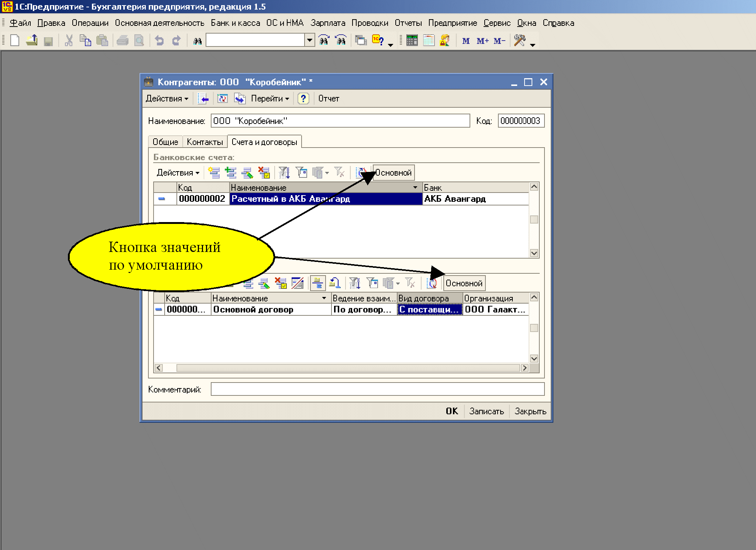Click the Filter and sort icon in bank accounts toolbar

click(x=284, y=172)
